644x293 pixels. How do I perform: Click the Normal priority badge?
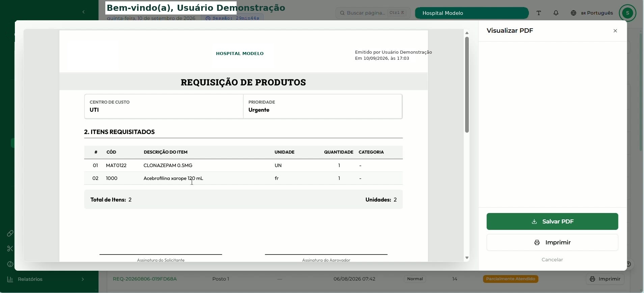[x=415, y=279]
